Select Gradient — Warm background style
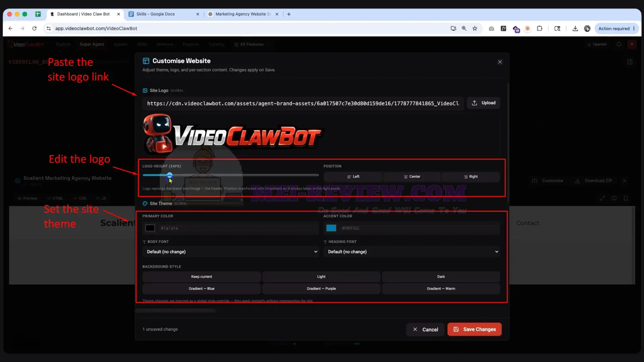The image size is (644, 362). coord(441,289)
